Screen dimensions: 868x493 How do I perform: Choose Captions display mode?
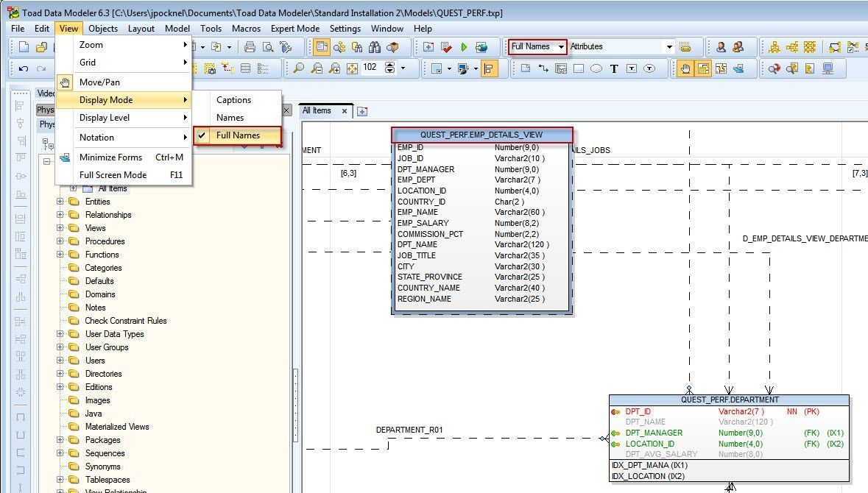(238, 99)
